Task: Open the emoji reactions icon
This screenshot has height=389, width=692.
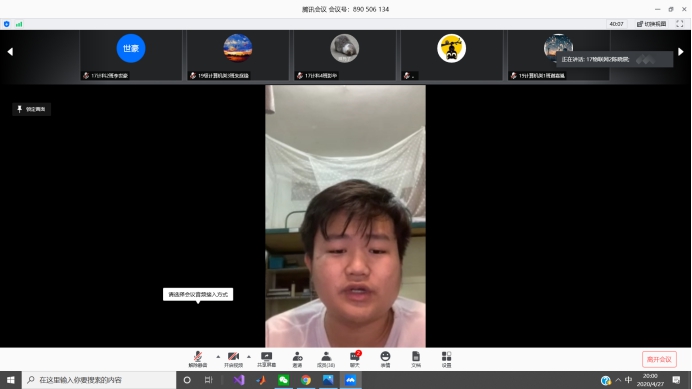Action: point(385,359)
